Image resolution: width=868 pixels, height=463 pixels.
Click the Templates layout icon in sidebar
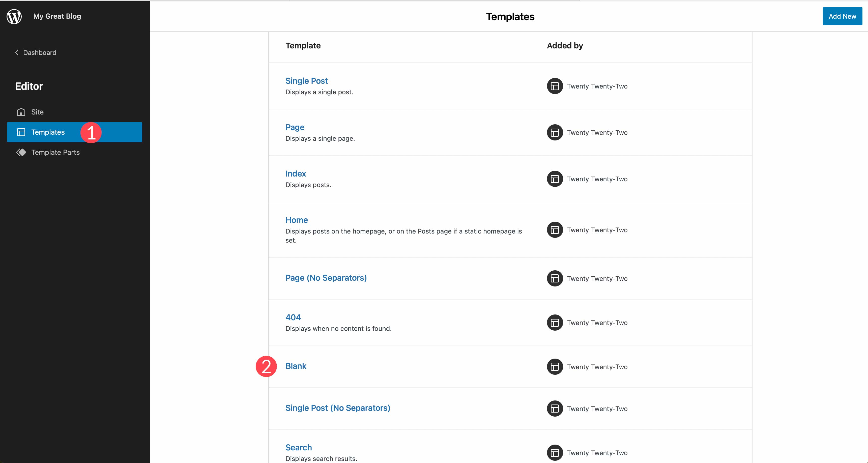pyautogui.click(x=21, y=132)
